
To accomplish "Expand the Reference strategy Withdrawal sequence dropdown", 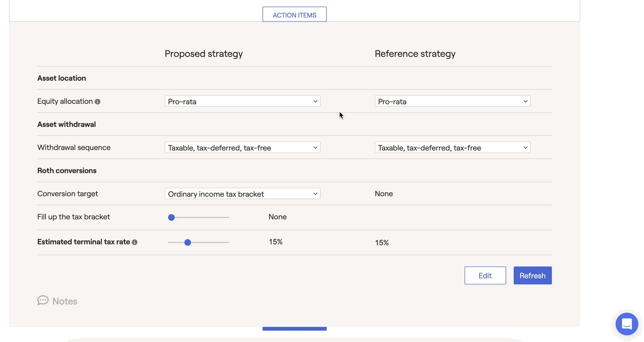I will pyautogui.click(x=452, y=148).
